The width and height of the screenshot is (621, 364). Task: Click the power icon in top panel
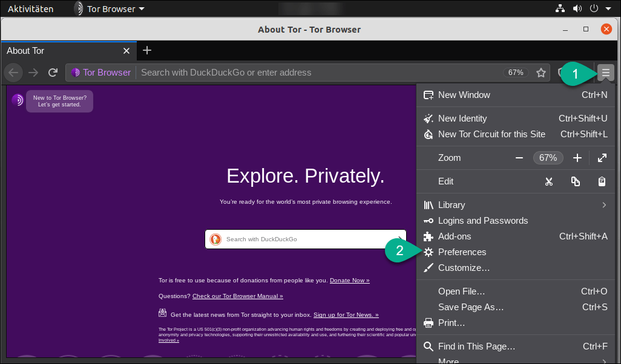click(x=594, y=8)
